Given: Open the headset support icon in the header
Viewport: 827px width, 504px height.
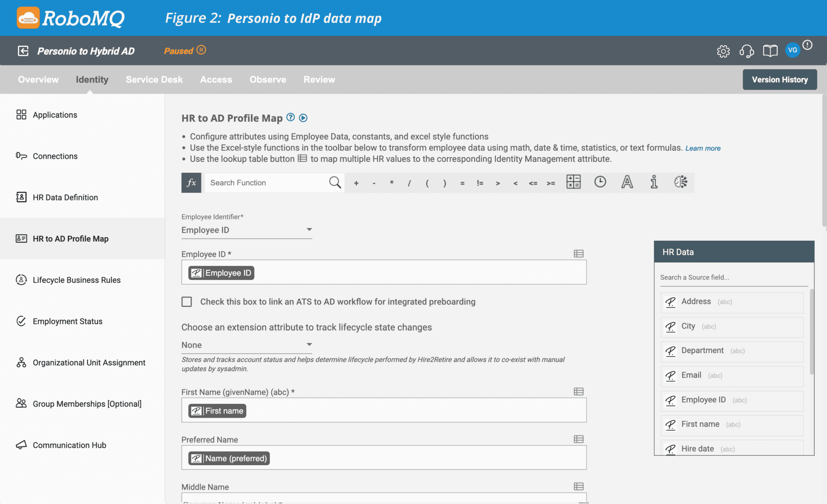Looking at the screenshot, I should (747, 51).
